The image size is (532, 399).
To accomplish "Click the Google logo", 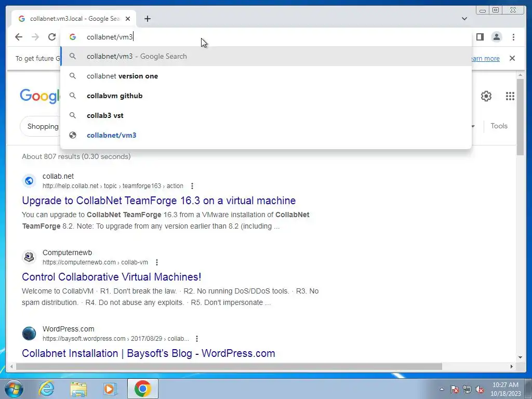I will pyautogui.click(x=40, y=96).
